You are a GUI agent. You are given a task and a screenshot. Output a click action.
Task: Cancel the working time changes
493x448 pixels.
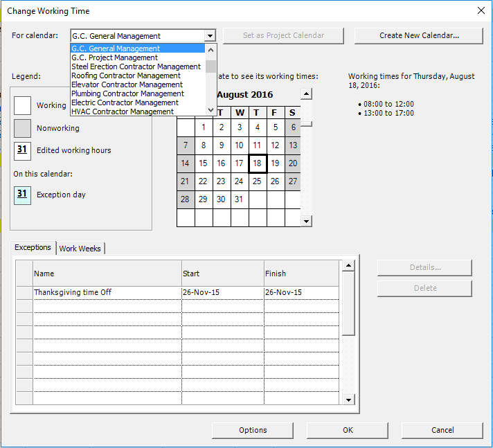click(442, 430)
